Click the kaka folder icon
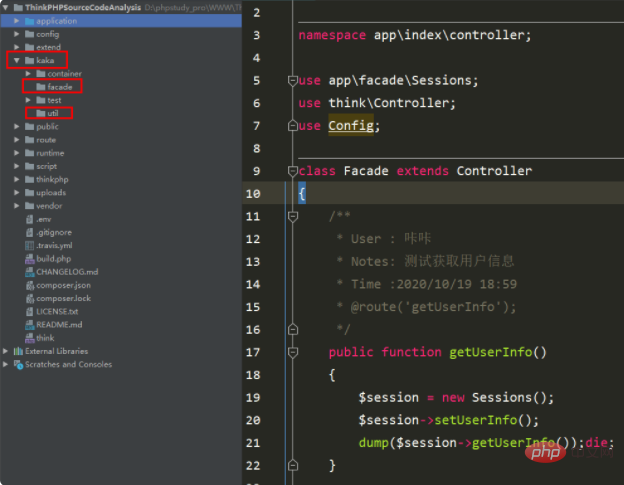Image resolution: width=624 pixels, height=485 pixels. [x=29, y=60]
